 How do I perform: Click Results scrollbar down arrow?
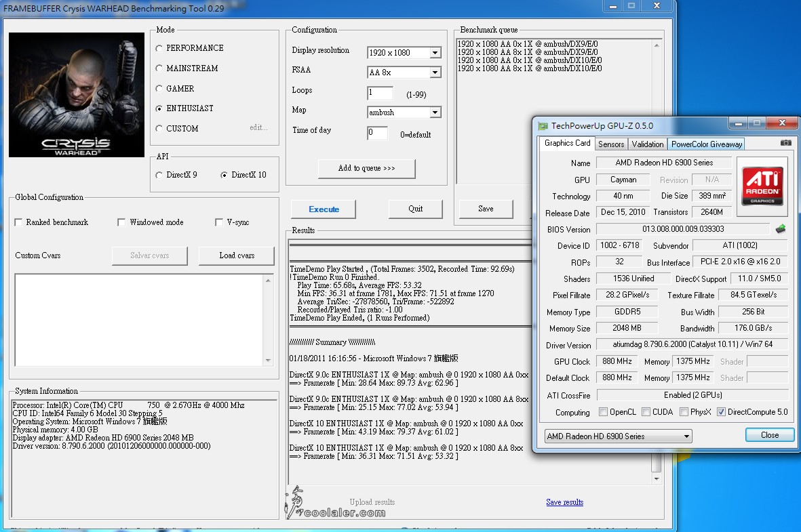pos(657,479)
